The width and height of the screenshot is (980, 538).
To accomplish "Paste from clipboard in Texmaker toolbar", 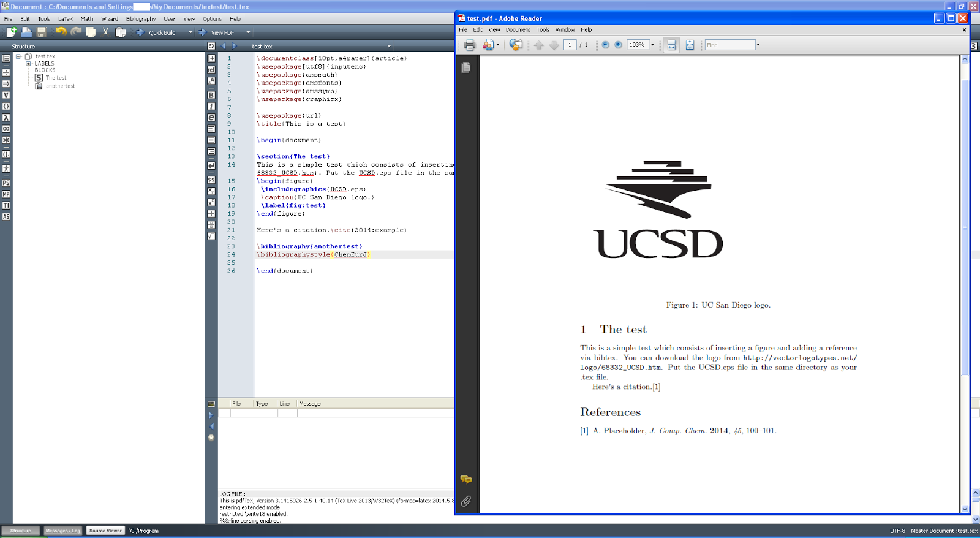I will pyautogui.click(x=120, y=32).
